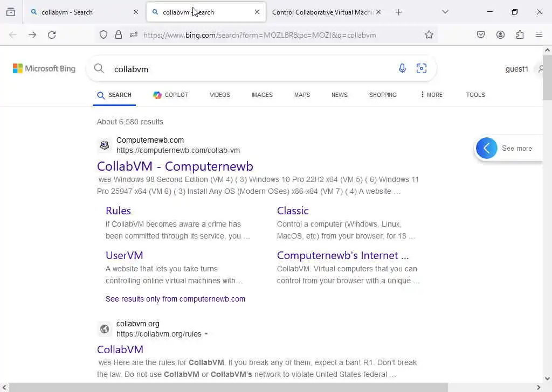Screen dimensions: 552x392
Task: Open the UserVM sublink
Action: (125, 255)
